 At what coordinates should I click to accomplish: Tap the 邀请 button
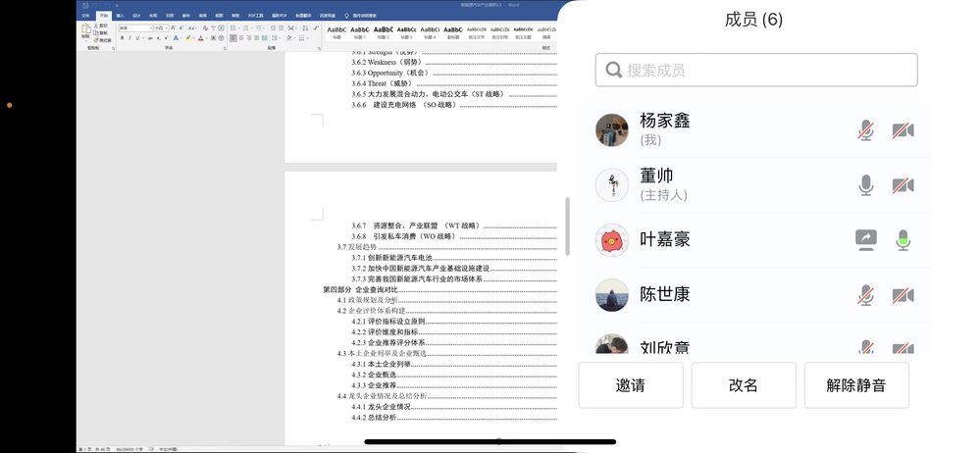click(x=631, y=385)
